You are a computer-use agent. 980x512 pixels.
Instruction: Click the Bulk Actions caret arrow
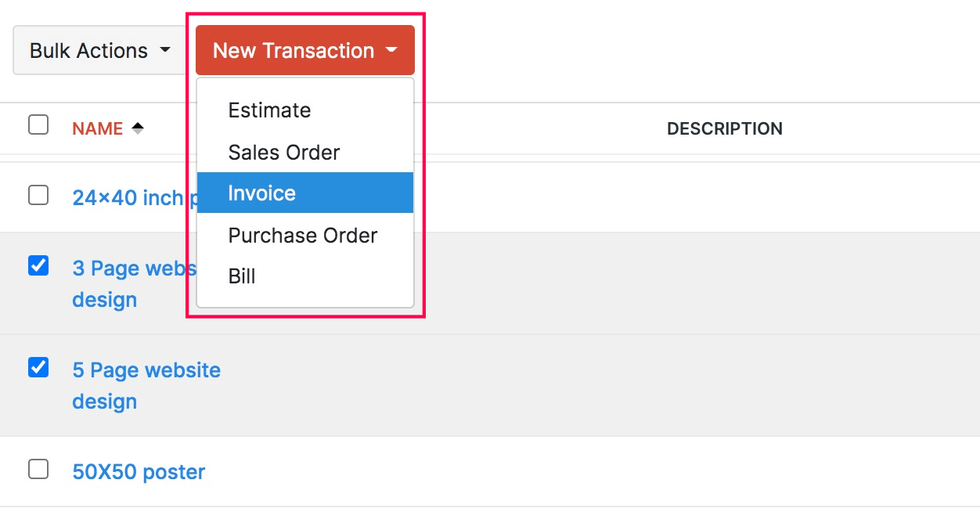pos(165,49)
